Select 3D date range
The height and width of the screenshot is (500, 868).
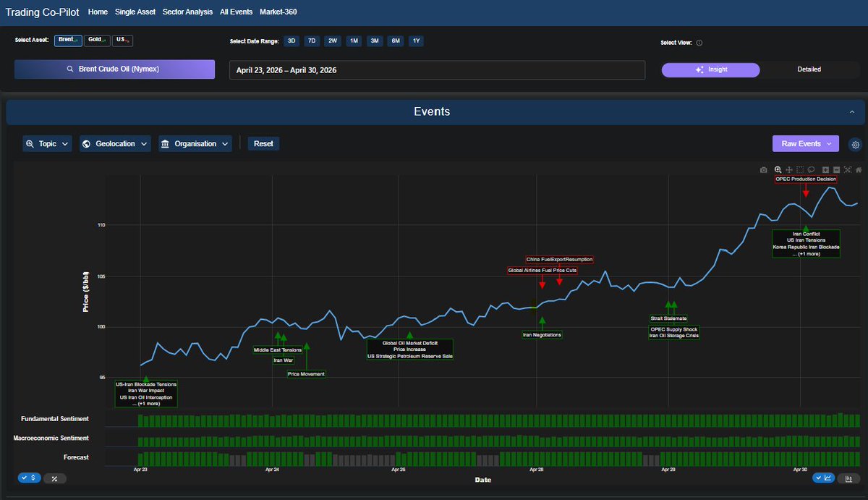point(292,41)
